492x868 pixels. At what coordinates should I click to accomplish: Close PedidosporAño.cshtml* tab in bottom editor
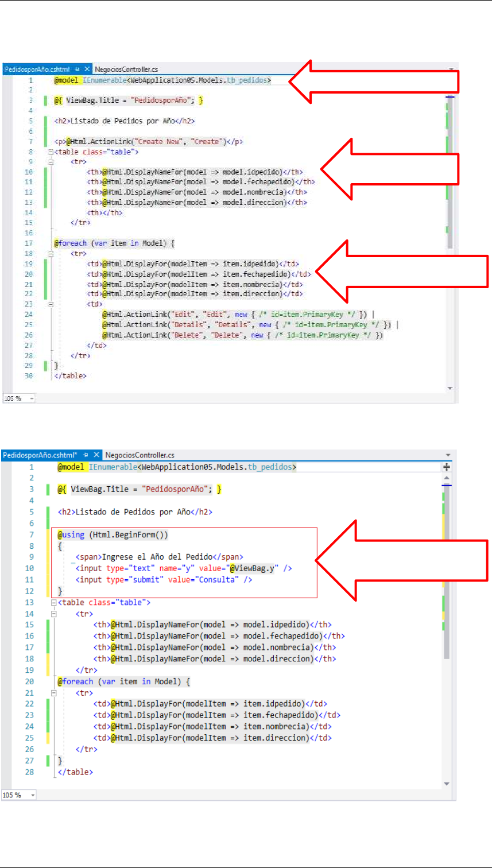(x=96, y=455)
